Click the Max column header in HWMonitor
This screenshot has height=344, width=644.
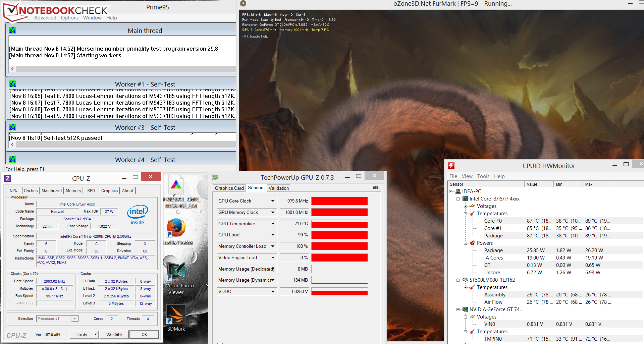pos(597,184)
